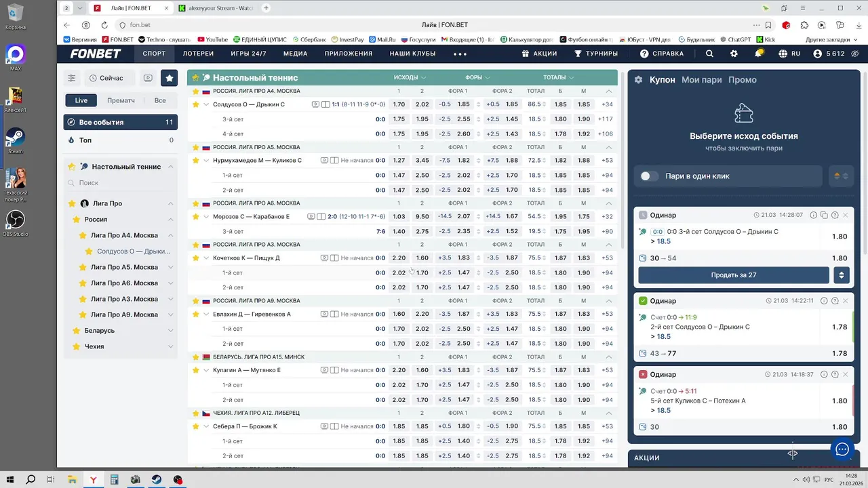
Task: Switch to the Мои пари tab
Action: 701,79
